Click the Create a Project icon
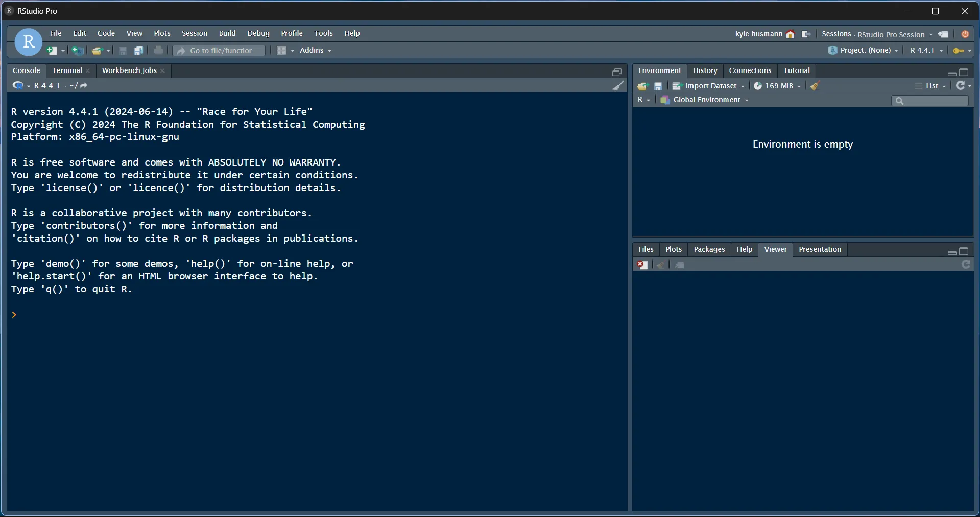980x517 pixels. point(77,51)
